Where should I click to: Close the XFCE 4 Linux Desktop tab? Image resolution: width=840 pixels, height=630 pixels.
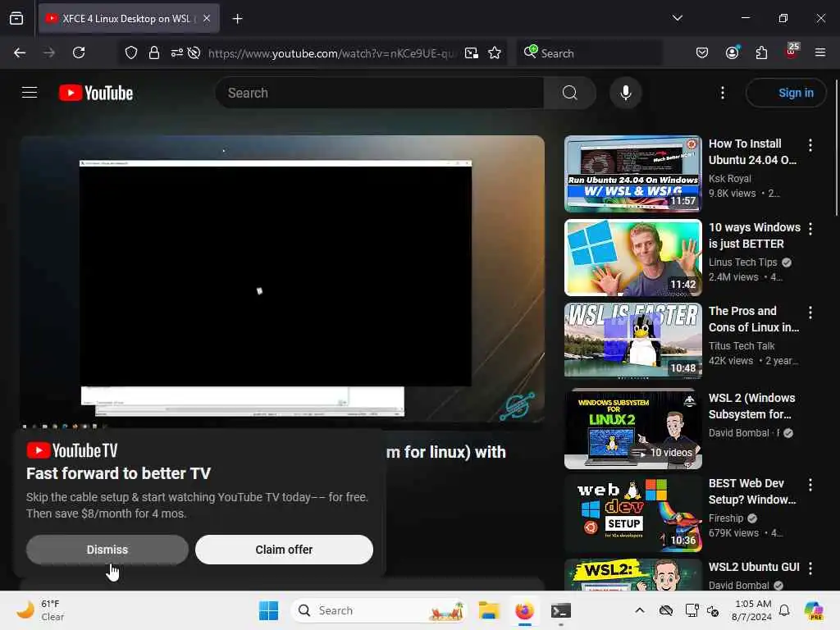pyautogui.click(x=207, y=18)
